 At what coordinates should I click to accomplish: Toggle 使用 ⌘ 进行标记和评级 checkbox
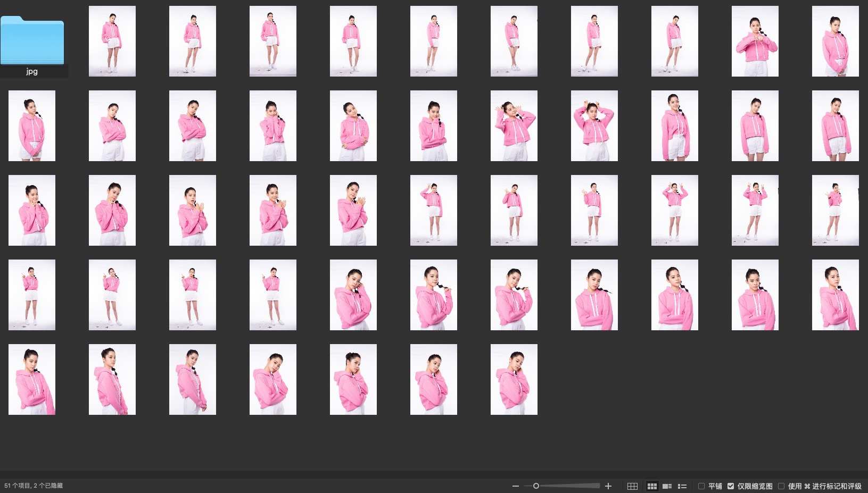(781, 486)
